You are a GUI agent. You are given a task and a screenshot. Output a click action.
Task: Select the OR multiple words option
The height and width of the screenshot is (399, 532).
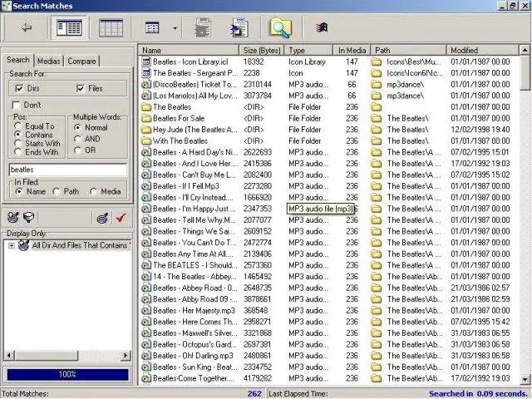click(x=77, y=150)
